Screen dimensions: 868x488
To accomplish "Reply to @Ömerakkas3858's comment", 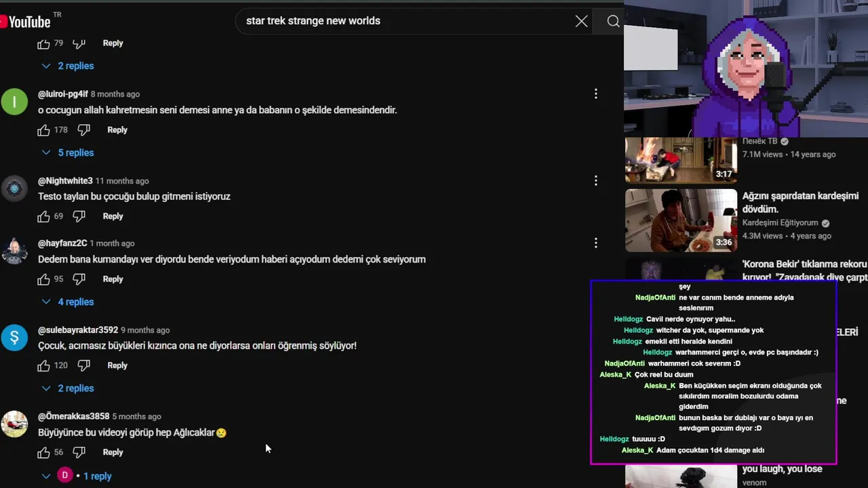I will [113, 452].
